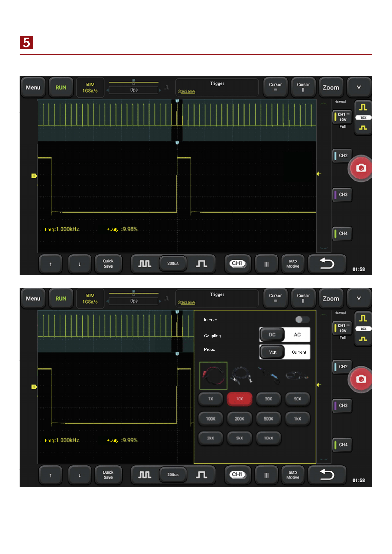Open the Menu in bottom screenshot
Screen dimensions: 392x554
[x=33, y=299]
